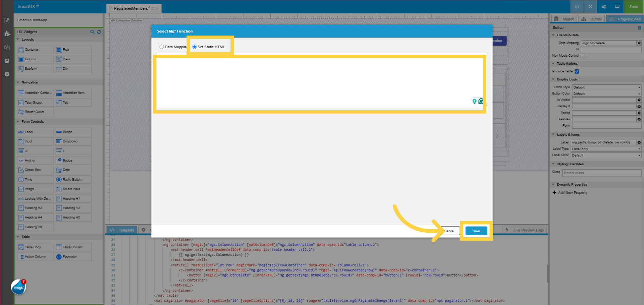The width and height of the screenshot is (644, 305).
Task: Refresh the UX Widgets list
Action: click(x=99, y=32)
